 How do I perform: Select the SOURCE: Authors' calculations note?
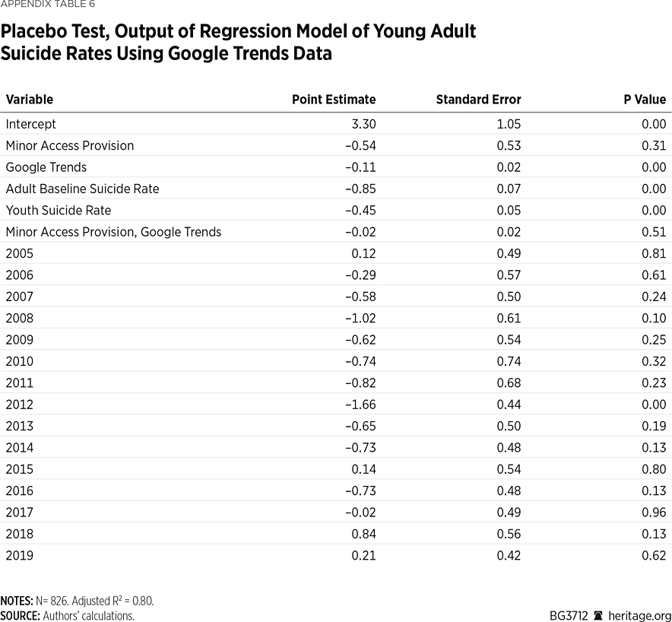[68, 615]
